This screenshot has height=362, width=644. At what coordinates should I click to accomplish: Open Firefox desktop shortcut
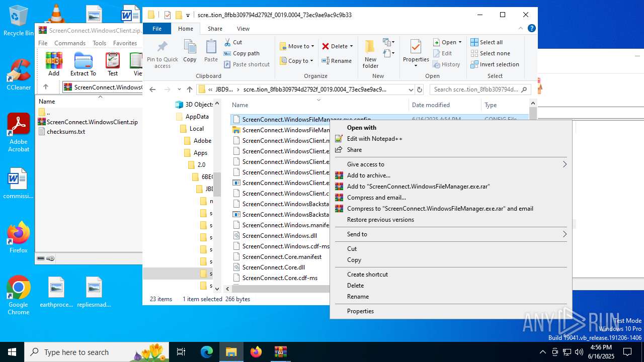click(x=19, y=237)
